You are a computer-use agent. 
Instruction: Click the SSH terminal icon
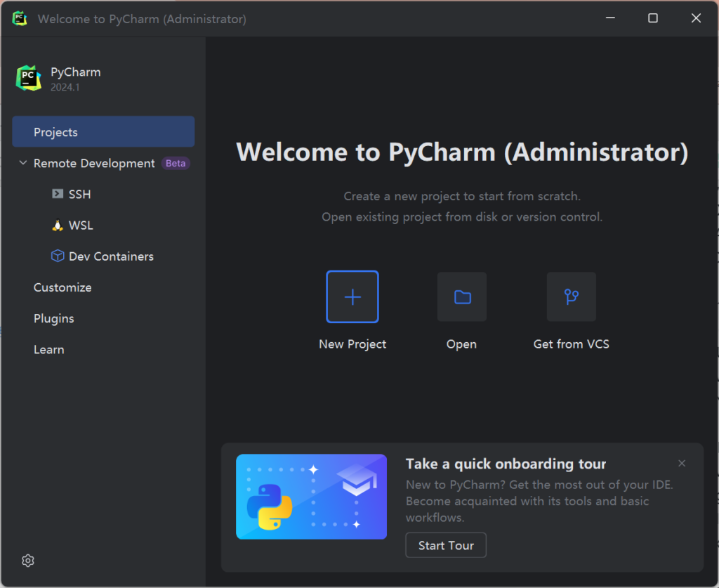coord(58,194)
